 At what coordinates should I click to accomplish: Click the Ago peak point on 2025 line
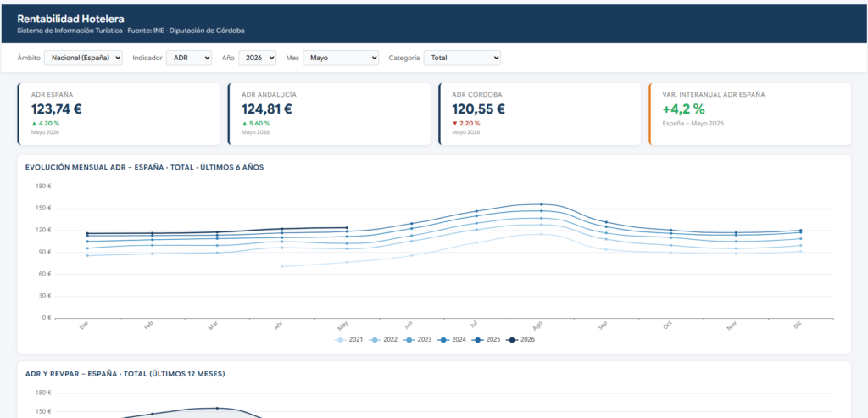542,204
